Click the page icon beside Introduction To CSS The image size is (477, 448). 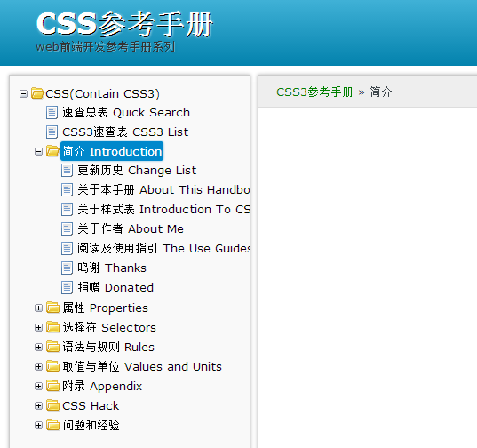coord(67,210)
